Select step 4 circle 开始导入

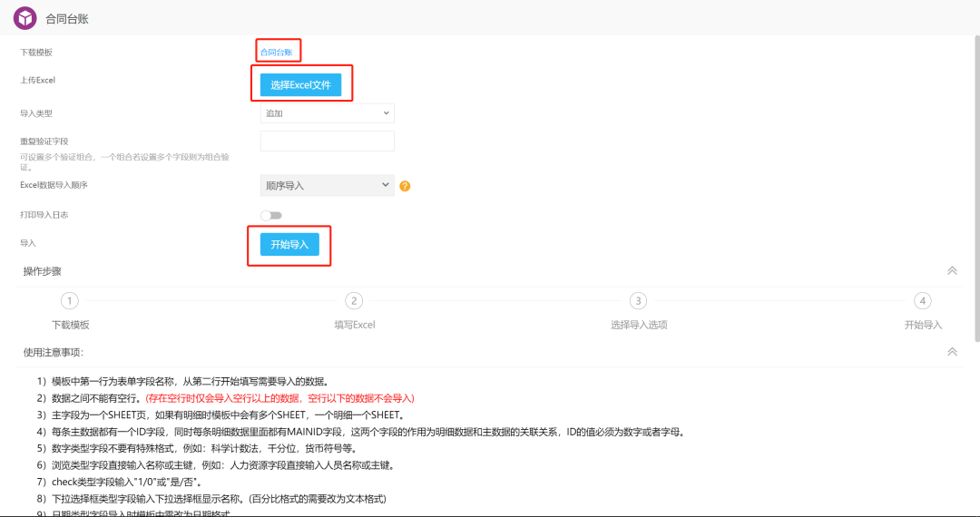[923, 301]
